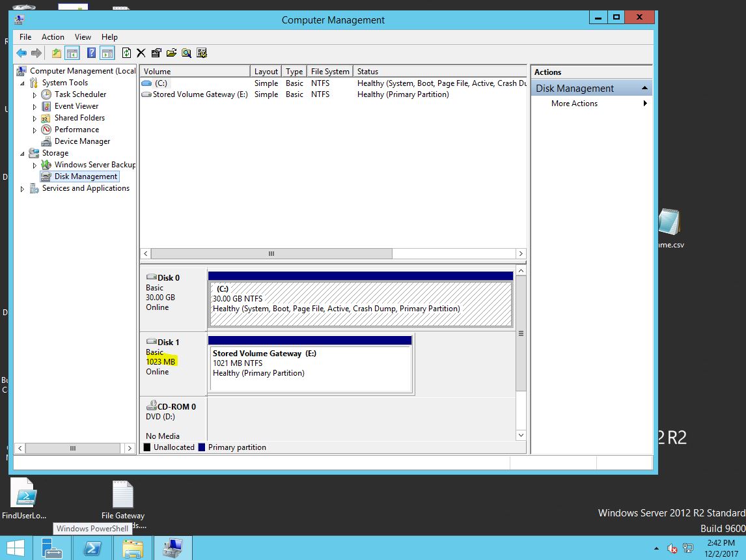The image size is (746, 560).
Task: Open the Action menu
Action: pyautogui.click(x=53, y=37)
